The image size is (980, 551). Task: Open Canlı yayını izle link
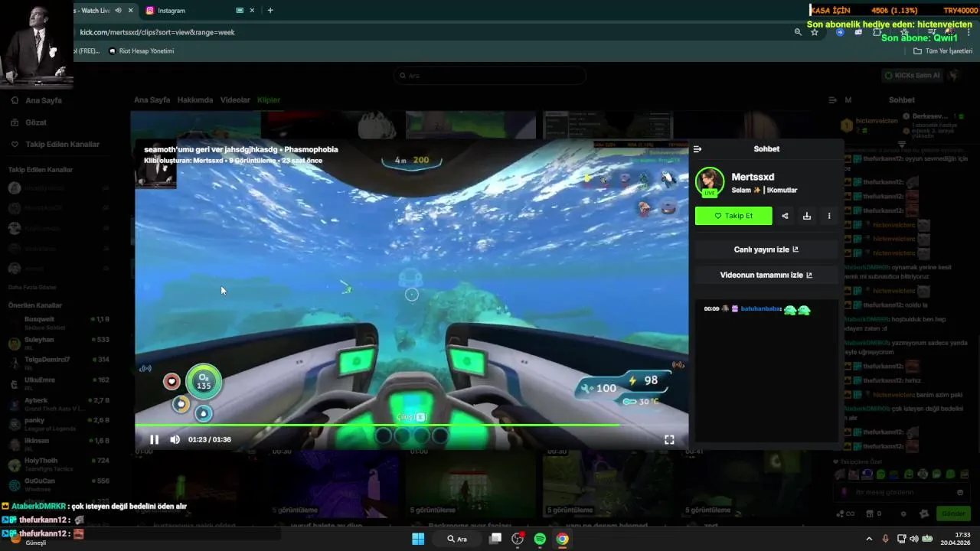click(766, 249)
